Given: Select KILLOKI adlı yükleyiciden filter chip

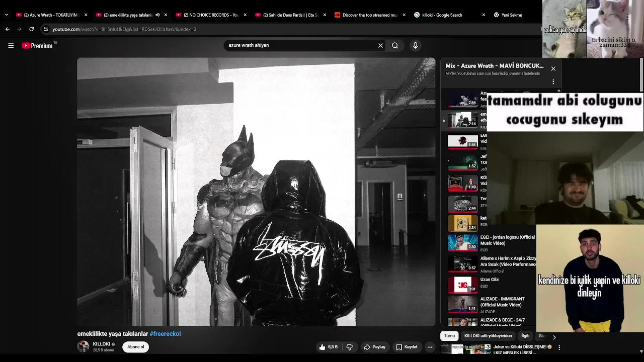Looking at the screenshot, I should pos(488,336).
